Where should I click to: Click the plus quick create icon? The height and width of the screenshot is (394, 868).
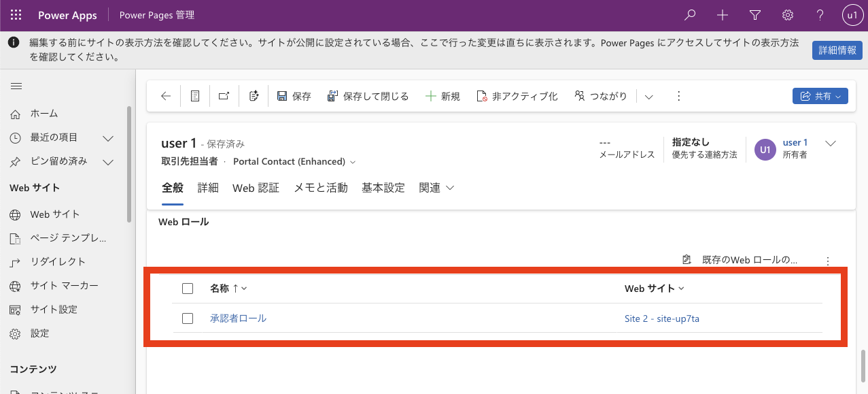(723, 15)
